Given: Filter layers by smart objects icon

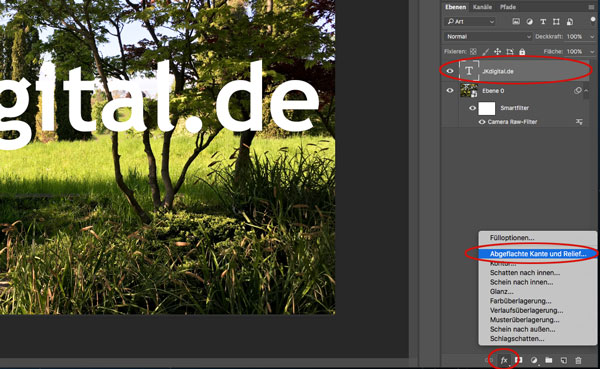Looking at the screenshot, I should click(x=570, y=21).
